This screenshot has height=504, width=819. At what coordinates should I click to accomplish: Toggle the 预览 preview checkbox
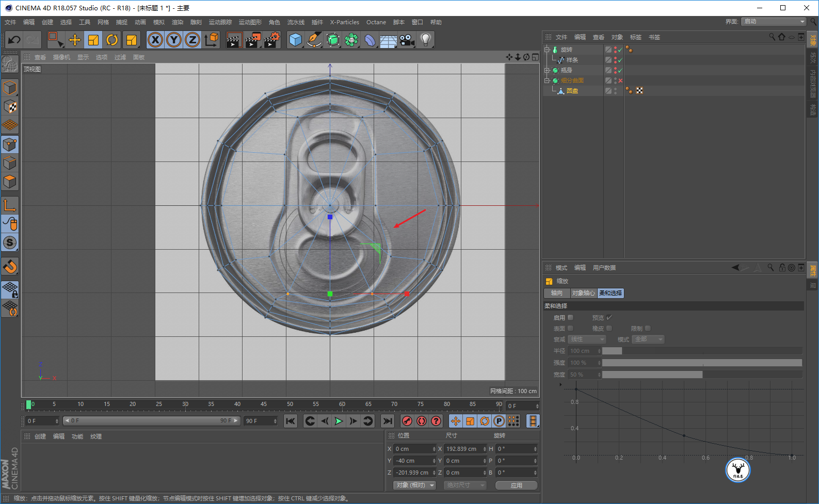tap(609, 318)
